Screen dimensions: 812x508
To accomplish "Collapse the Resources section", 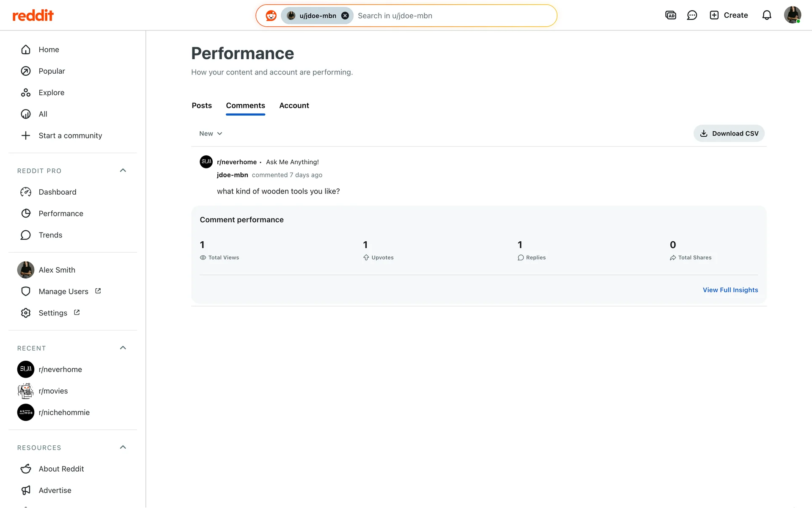I will click(x=123, y=447).
